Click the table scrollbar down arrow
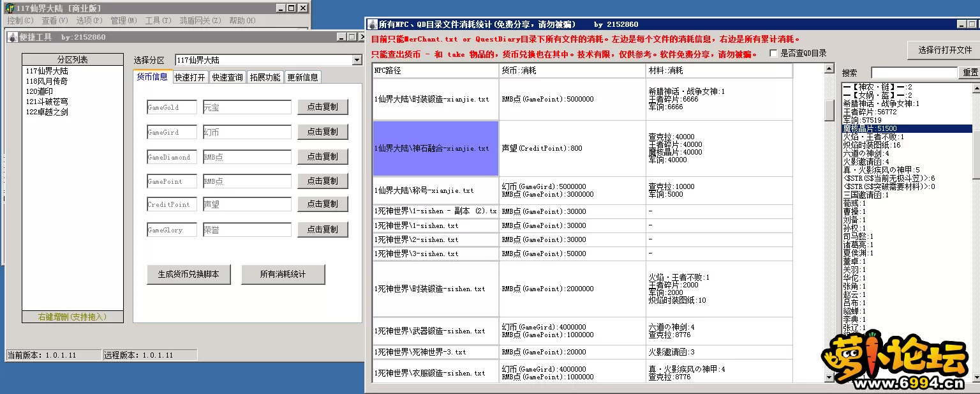This screenshot has width=980, height=394. point(829,378)
